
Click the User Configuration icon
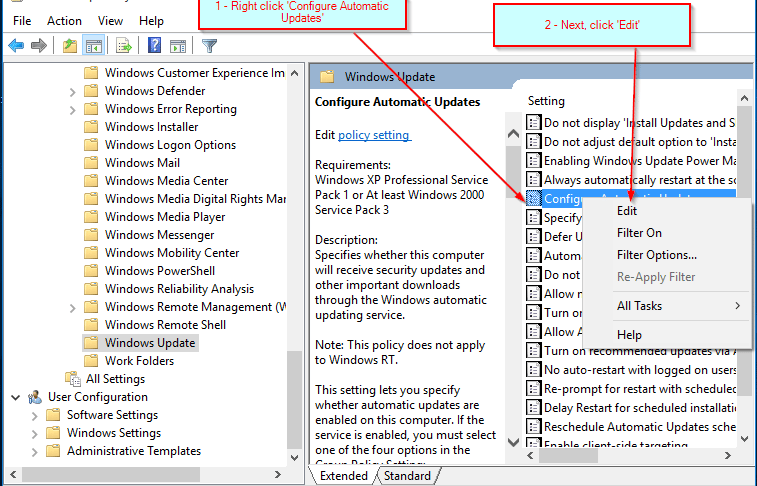click(x=35, y=397)
